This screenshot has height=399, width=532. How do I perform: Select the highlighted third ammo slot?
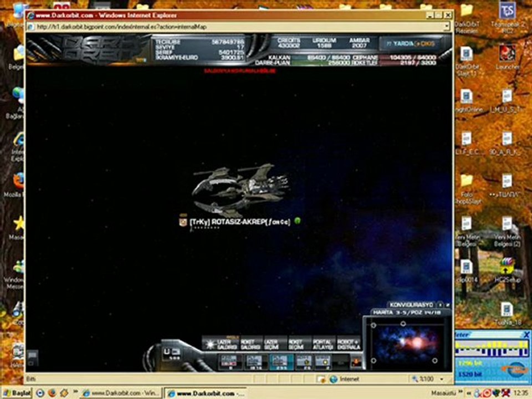(282, 362)
